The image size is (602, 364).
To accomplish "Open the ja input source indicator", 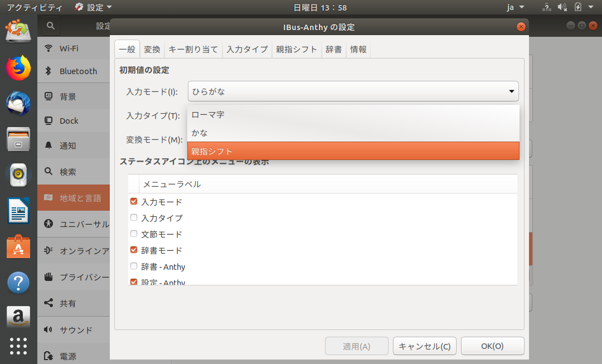I will [x=515, y=7].
